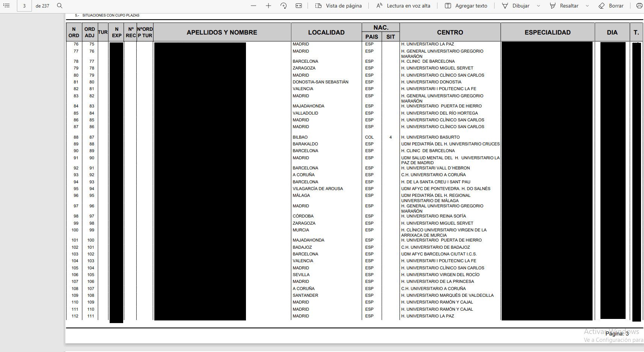Activate the Resaltar highlighter tool

tap(564, 6)
